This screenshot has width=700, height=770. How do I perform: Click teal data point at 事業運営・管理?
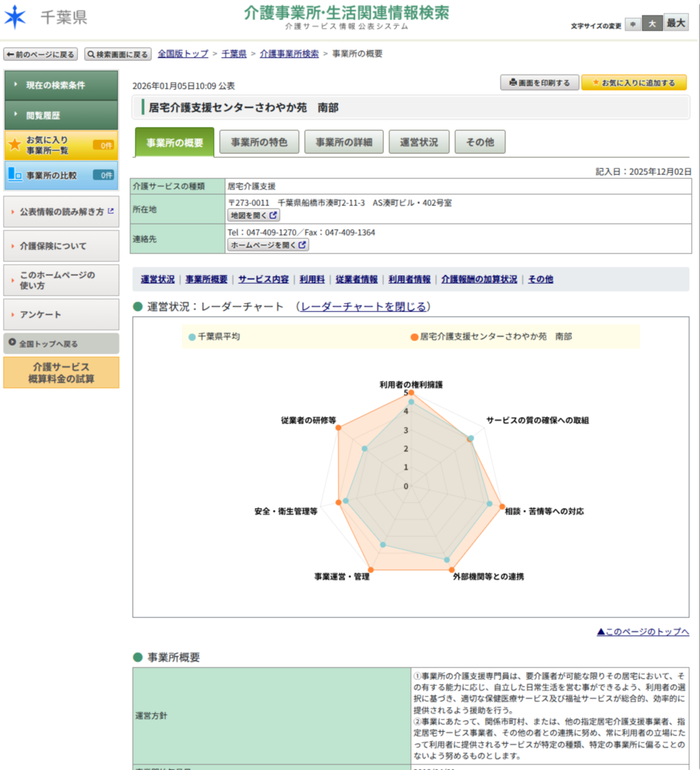click(384, 545)
